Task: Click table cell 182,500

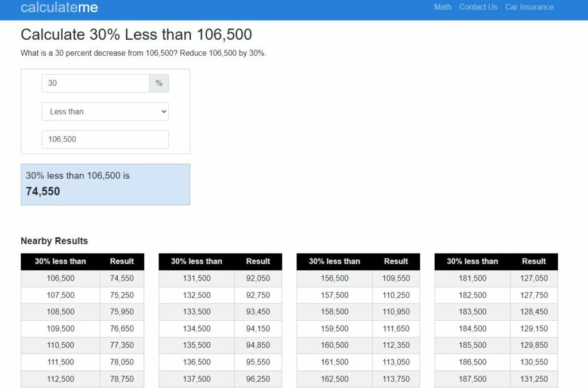Action: click(473, 295)
